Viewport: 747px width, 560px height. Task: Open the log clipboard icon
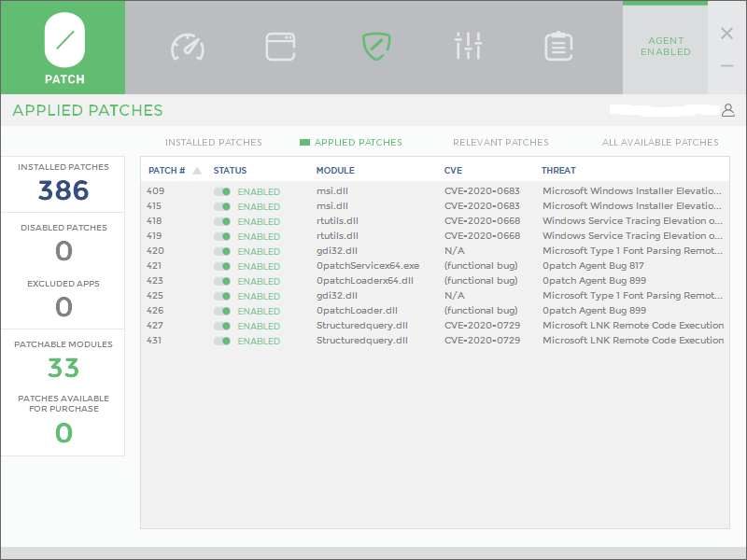pyautogui.click(x=558, y=46)
